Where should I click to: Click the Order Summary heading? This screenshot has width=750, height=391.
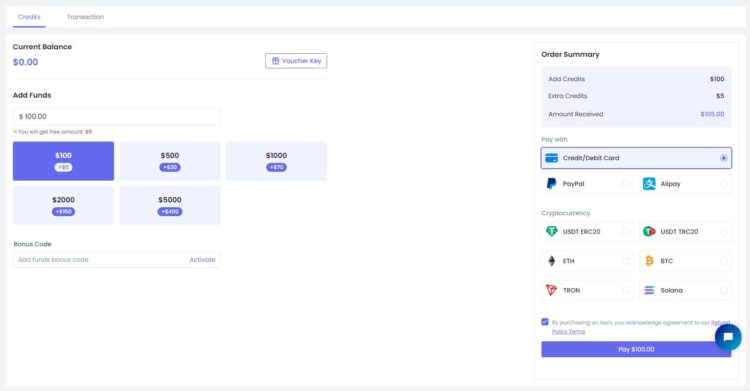[x=570, y=55]
